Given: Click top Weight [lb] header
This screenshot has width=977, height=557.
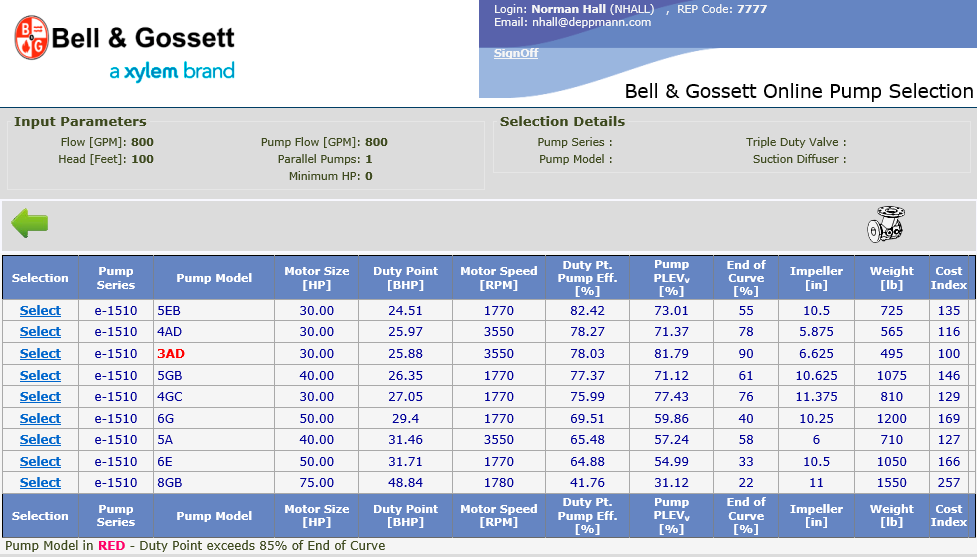Looking at the screenshot, I should (892, 278).
